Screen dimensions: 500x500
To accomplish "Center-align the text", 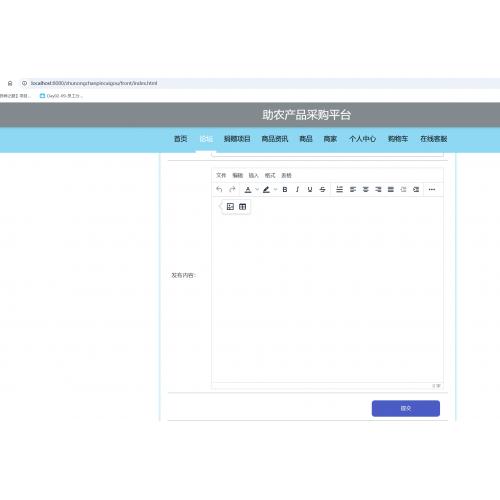I will [x=366, y=189].
